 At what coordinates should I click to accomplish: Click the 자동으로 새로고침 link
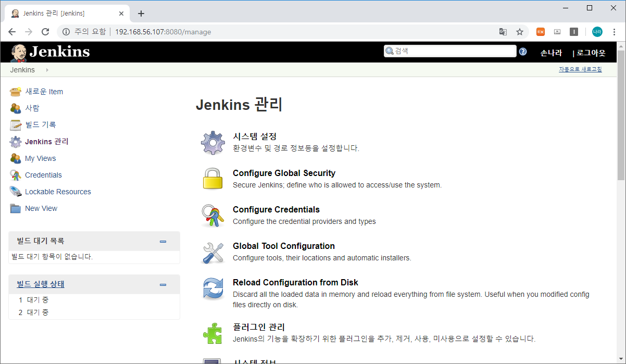point(580,69)
